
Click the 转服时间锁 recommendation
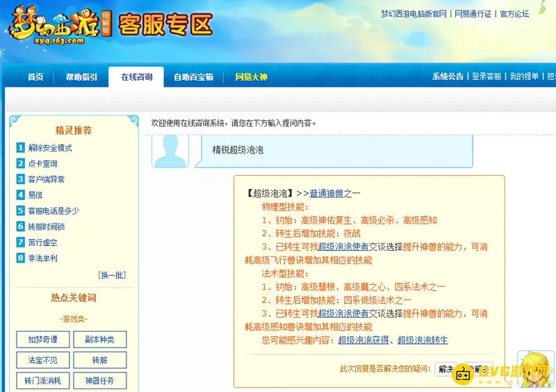[x=47, y=227]
